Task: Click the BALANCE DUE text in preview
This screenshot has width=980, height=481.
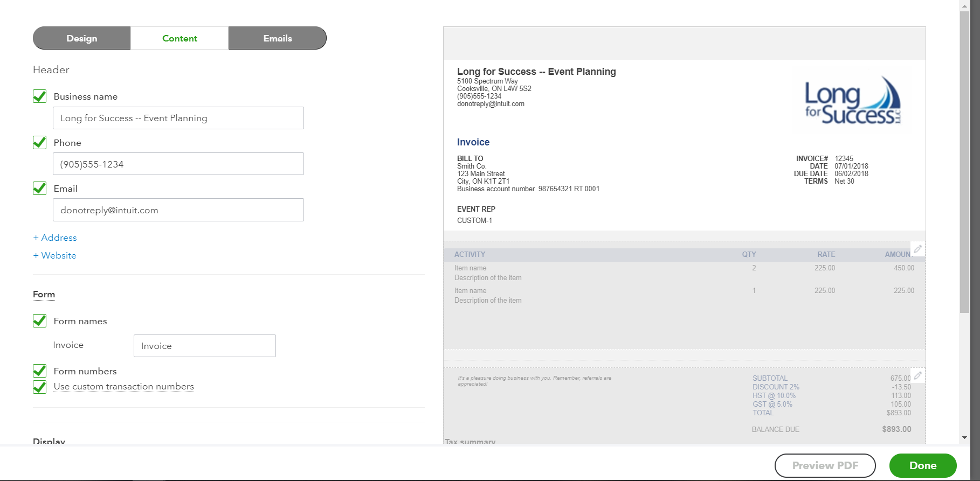Action: click(775, 429)
